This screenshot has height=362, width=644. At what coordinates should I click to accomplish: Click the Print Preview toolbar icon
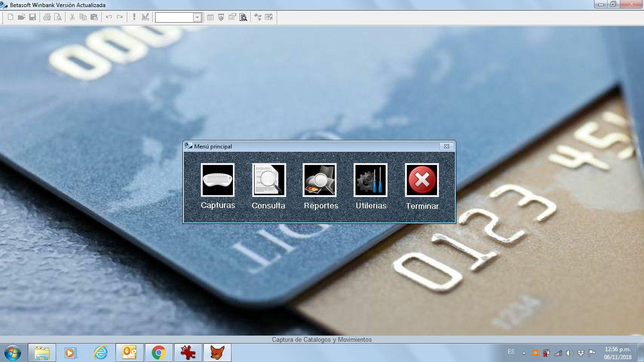[58, 17]
